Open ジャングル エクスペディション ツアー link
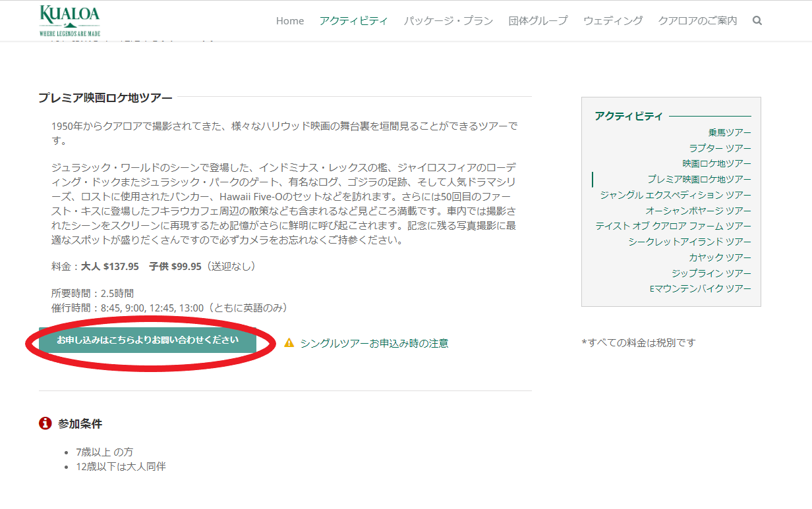This screenshot has height=509, width=812. 676,195
